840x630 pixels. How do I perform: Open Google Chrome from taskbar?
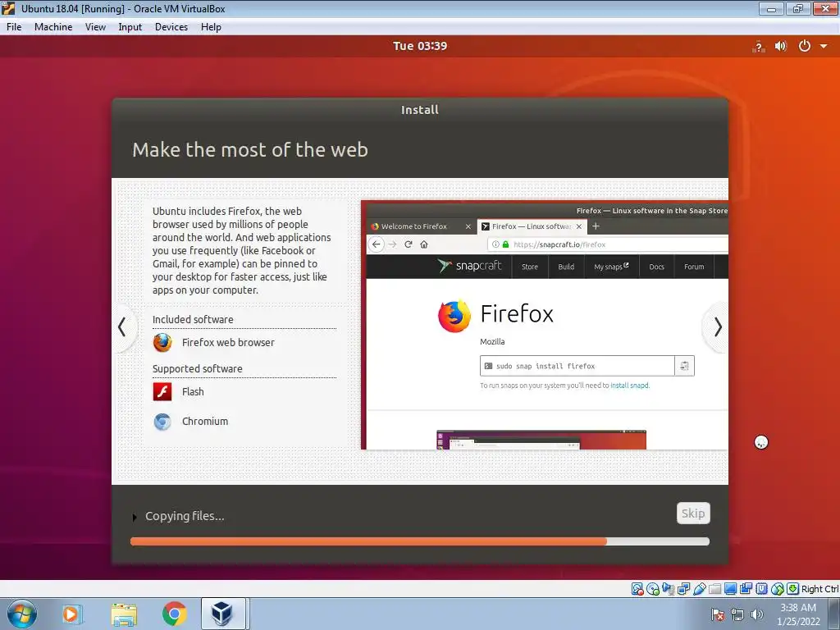pyautogui.click(x=175, y=614)
